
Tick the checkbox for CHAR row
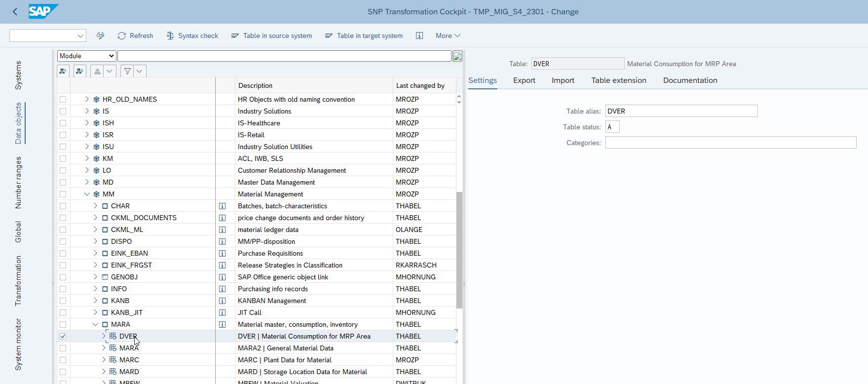pos(63,206)
